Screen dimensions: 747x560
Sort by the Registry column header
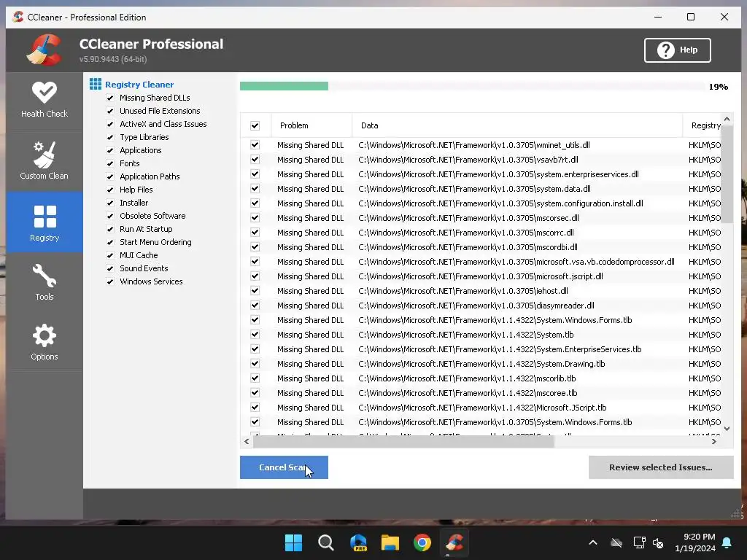click(703, 125)
